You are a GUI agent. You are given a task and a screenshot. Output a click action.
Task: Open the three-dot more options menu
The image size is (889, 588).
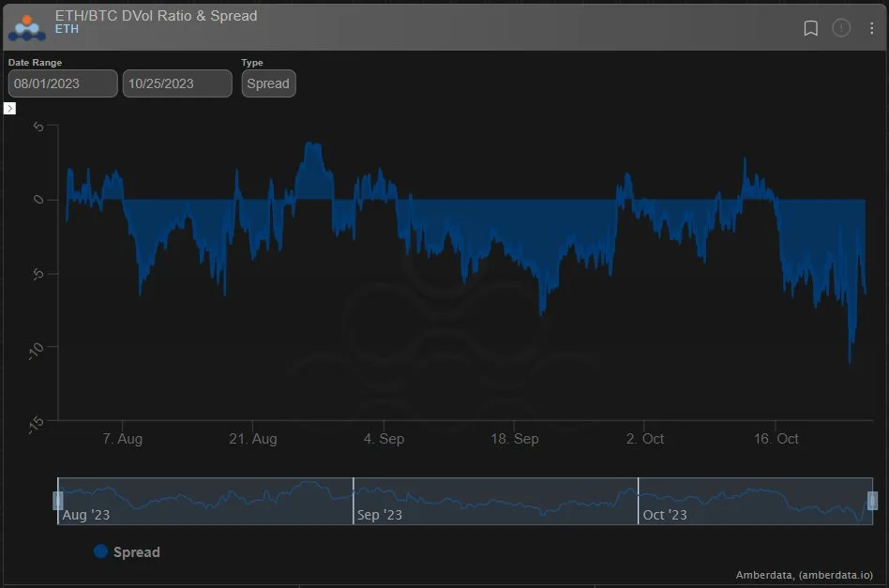(x=871, y=28)
